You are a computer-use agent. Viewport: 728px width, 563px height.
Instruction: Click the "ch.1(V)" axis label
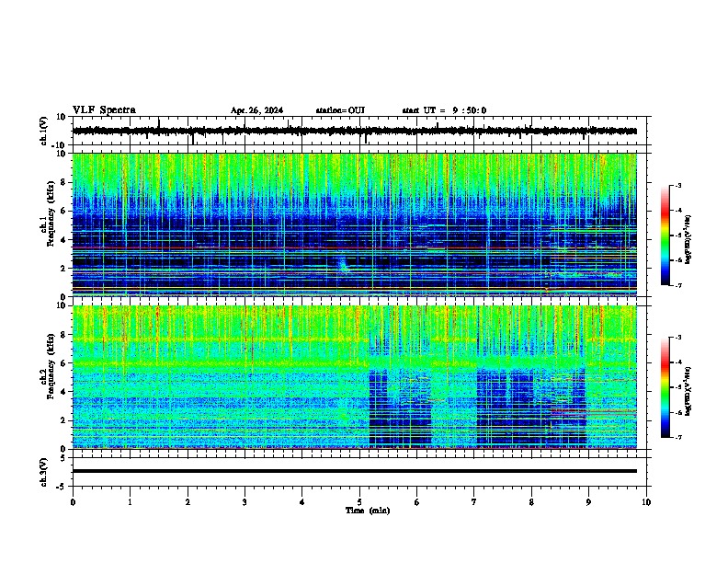click(x=43, y=131)
